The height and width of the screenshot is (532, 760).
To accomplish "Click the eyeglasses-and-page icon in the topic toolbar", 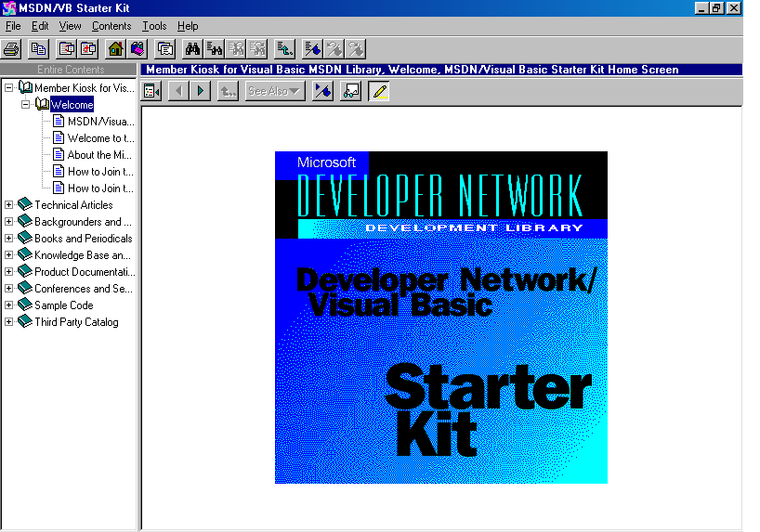I will click(351, 91).
